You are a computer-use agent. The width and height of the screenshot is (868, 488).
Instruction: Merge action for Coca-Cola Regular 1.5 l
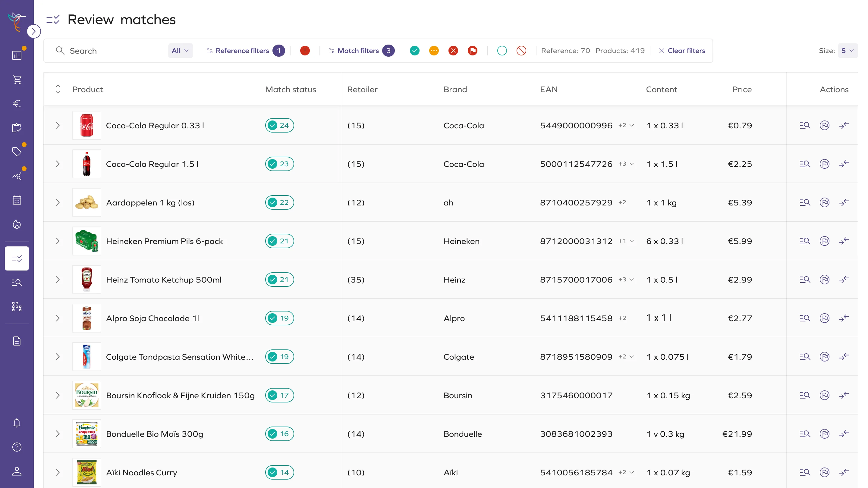point(844,164)
